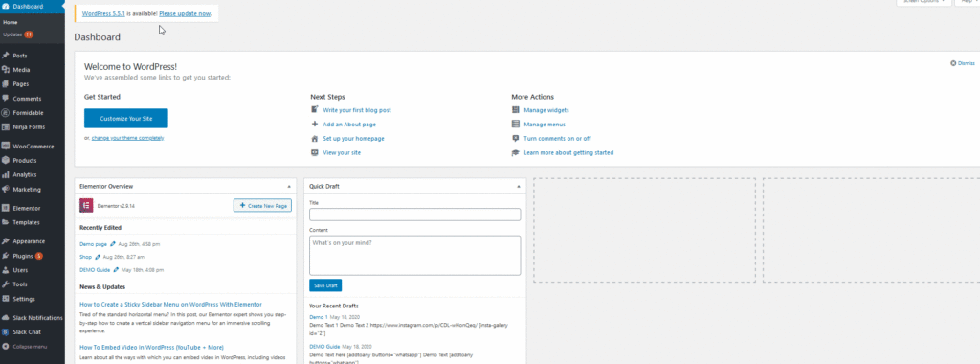Focus the Quick Draft Title field

pos(415,215)
